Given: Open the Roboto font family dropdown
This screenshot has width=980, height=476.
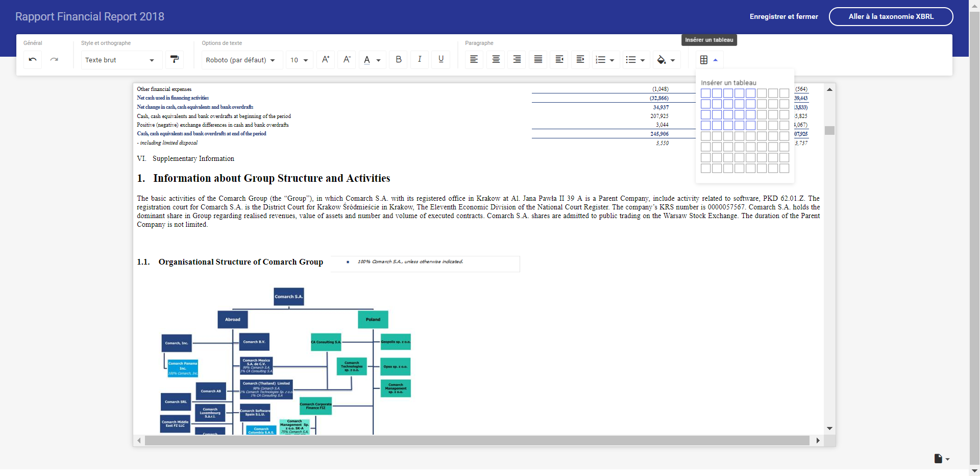Looking at the screenshot, I should (x=241, y=60).
